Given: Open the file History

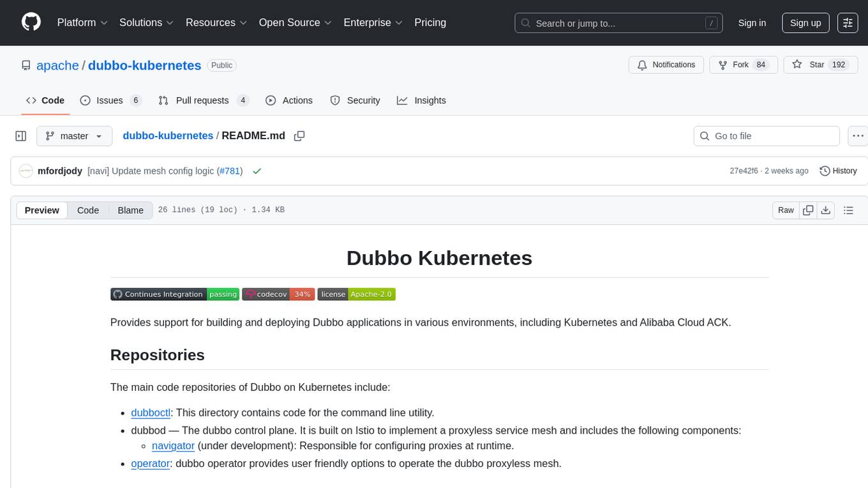Looking at the screenshot, I should pos(838,171).
